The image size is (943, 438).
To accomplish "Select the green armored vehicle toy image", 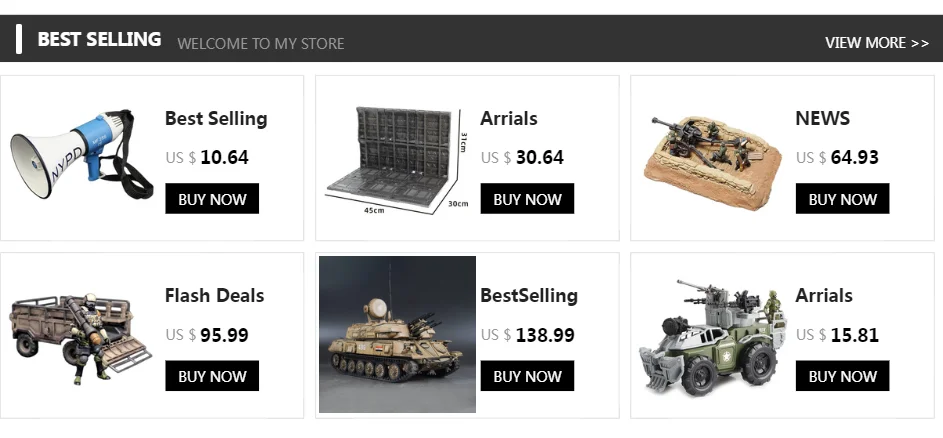I will click(711, 334).
